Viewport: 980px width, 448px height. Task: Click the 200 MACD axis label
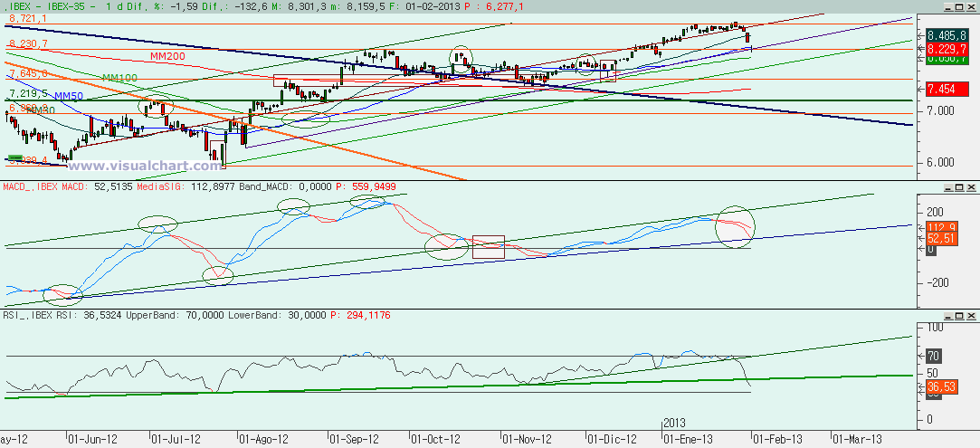point(937,211)
